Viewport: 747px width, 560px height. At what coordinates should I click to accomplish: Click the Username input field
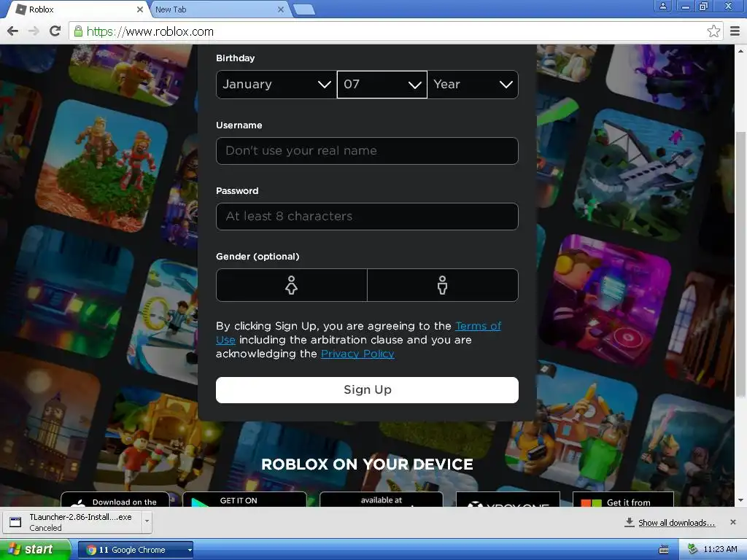(x=367, y=151)
